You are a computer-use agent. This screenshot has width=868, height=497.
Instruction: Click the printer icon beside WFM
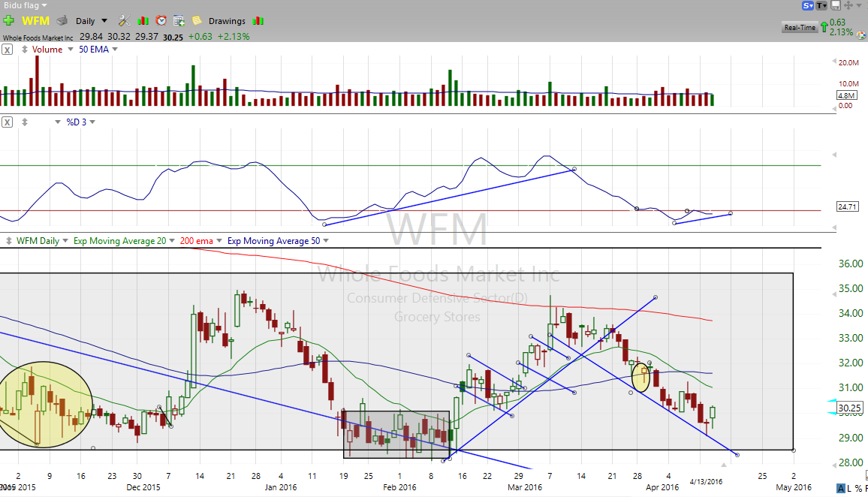click(x=62, y=21)
